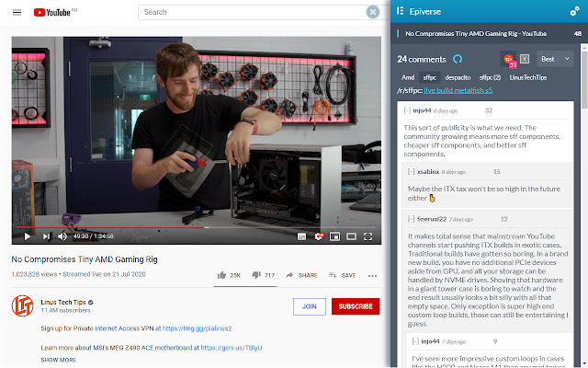Click '11.4M subscribers' text

point(65,311)
